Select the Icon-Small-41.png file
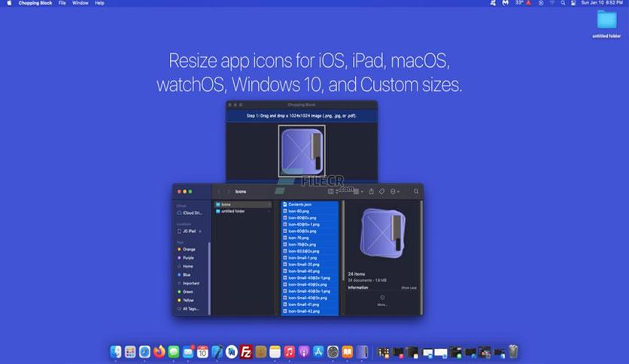This screenshot has width=629, height=364. 310,305
